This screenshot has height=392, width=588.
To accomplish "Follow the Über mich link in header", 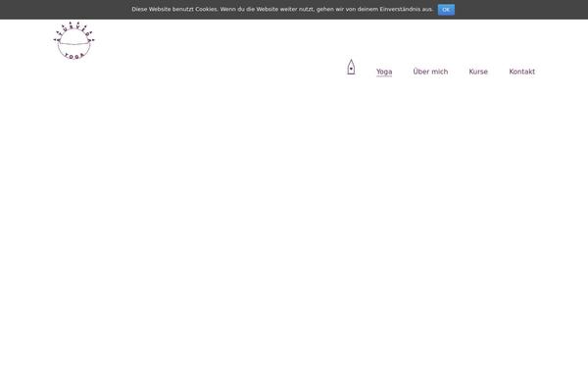I will pos(430,72).
